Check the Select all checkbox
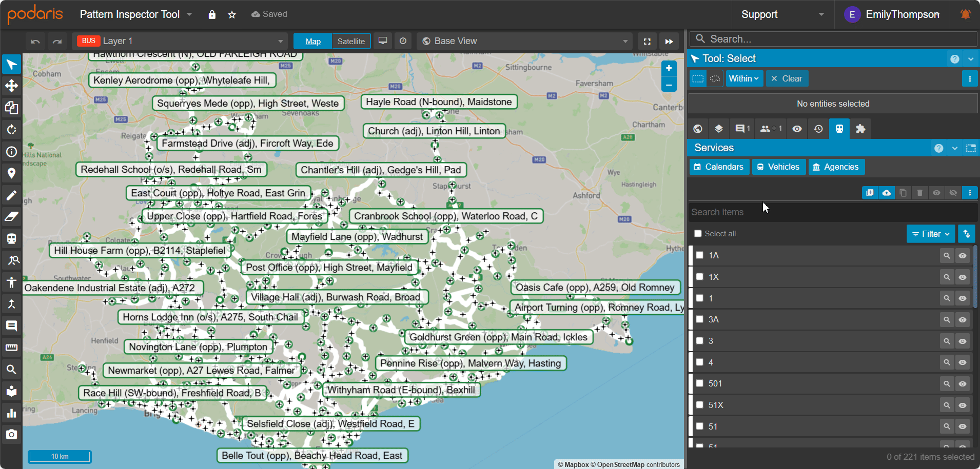 pyautogui.click(x=698, y=234)
